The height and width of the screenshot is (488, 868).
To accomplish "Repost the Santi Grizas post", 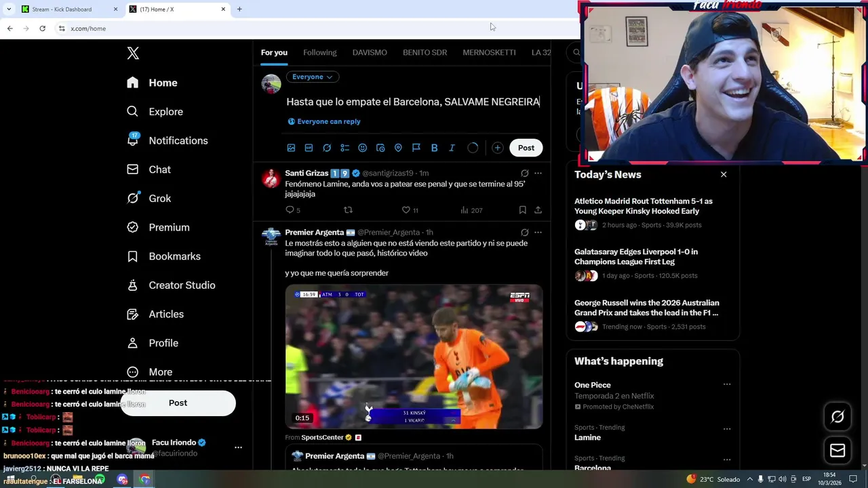I will tap(348, 210).
